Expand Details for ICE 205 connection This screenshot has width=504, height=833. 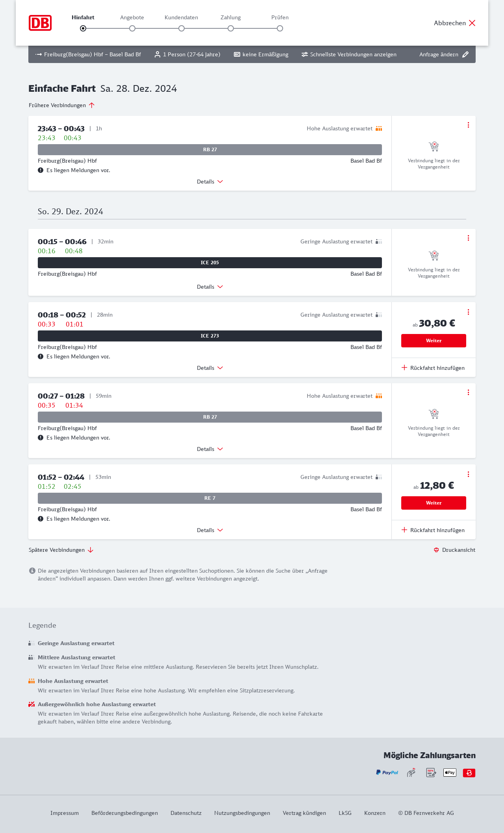[210, 287]
